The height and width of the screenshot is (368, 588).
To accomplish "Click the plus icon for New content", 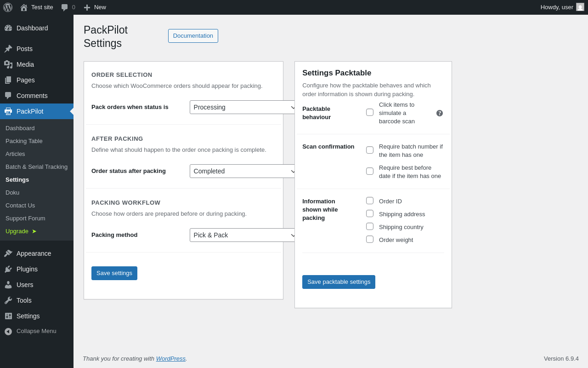I will pos(87,7).
